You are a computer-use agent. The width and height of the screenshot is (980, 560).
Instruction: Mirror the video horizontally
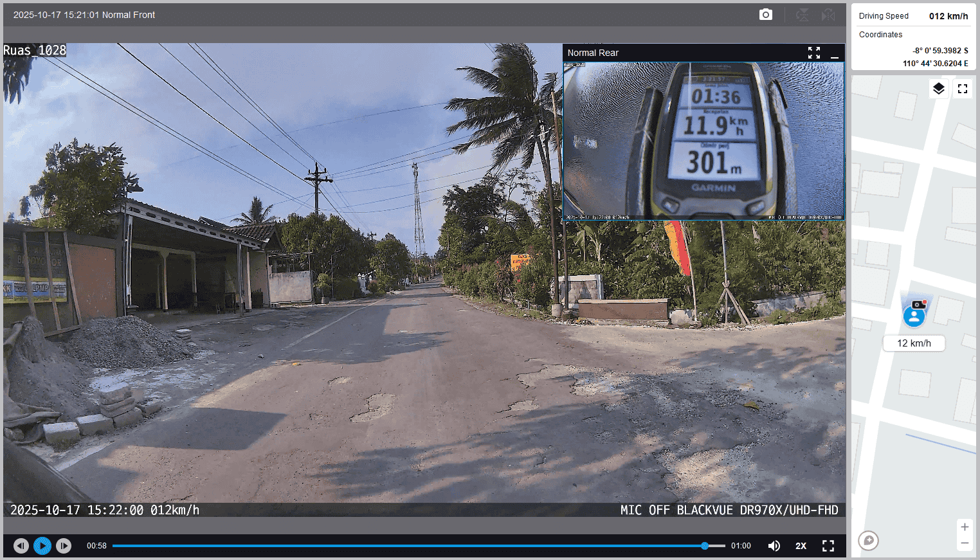(x=828, y=15)
